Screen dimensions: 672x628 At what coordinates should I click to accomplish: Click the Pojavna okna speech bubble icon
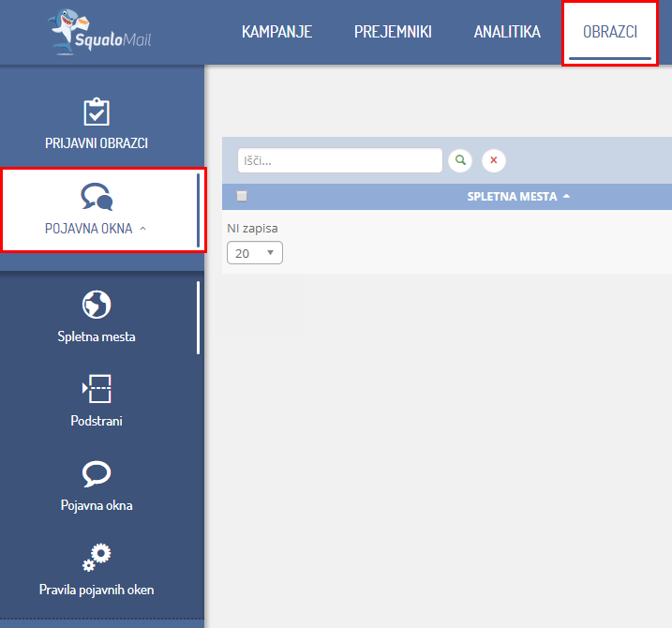point(97,472)
